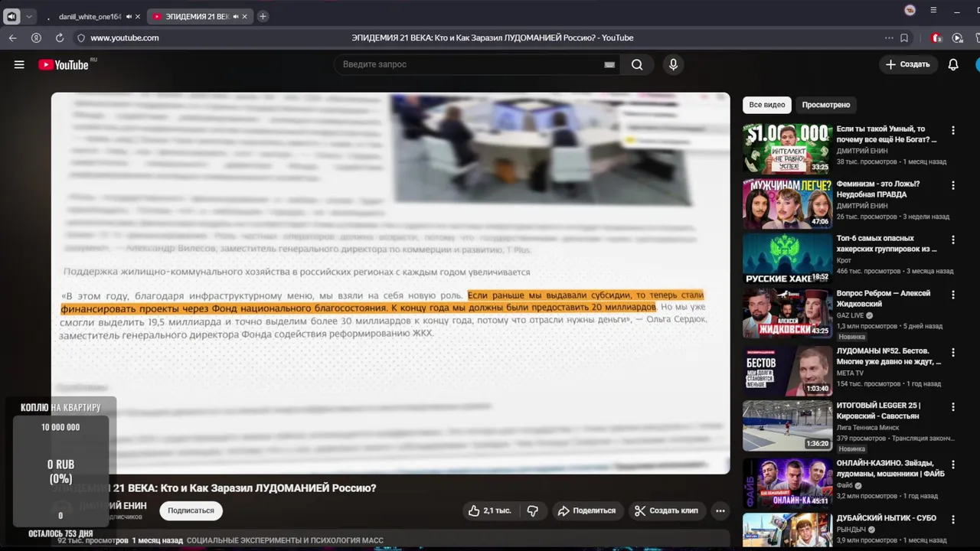Select the 'Все видео' filter chip
The width and height of the screenshot is (980, 551).
(766, 105)
